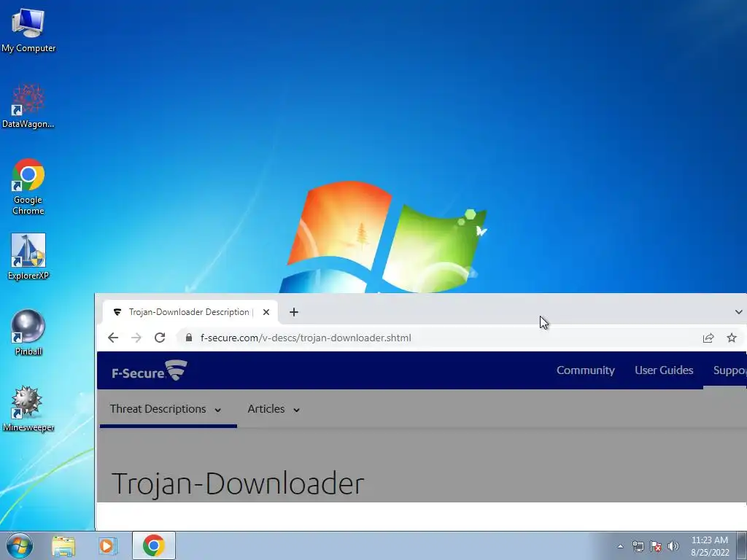Launch Google Chrome from the desktop shortcut

coord(28,186)
